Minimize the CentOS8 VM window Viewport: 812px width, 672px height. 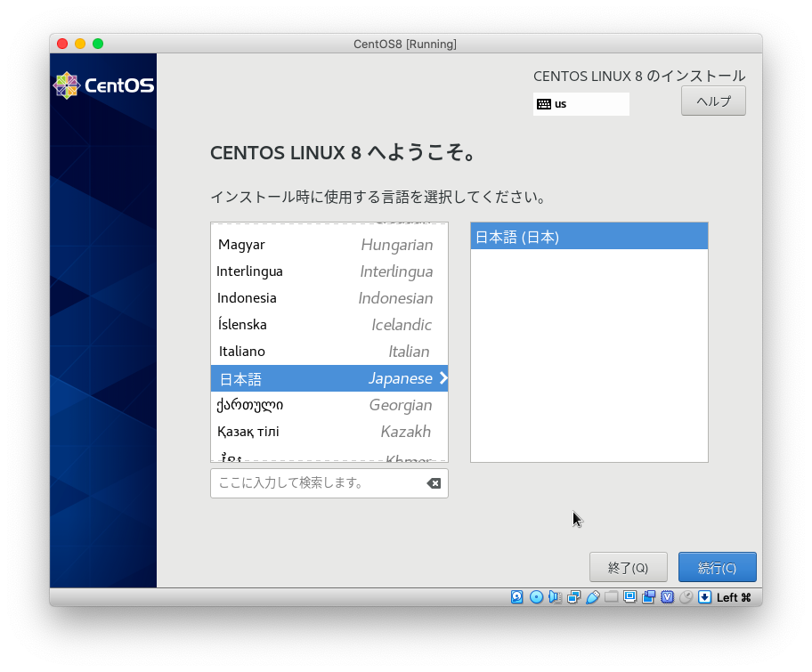(80, 44)
